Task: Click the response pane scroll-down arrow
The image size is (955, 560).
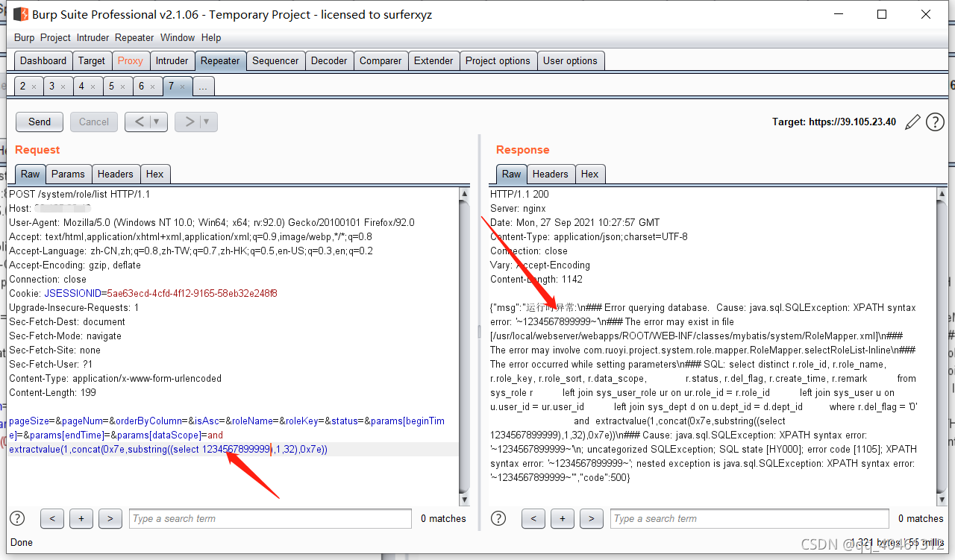Action: tap(941, 499)
